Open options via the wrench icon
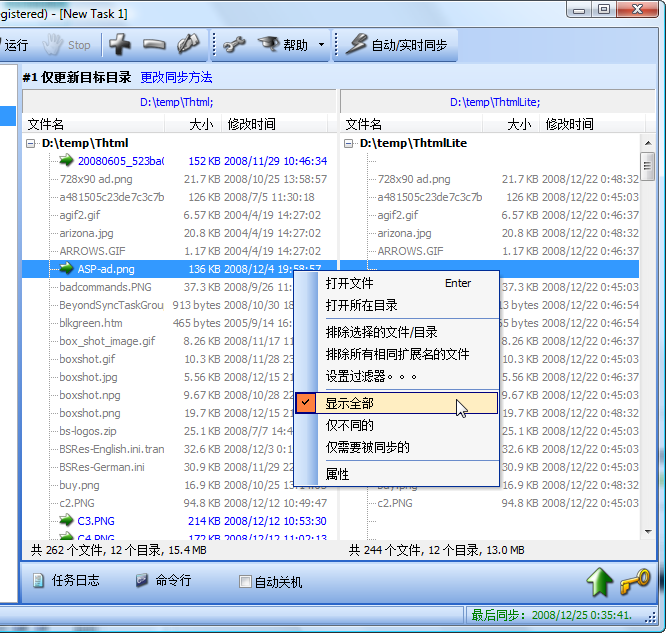The height and width of the screenshot is (633, 666). 234,44
